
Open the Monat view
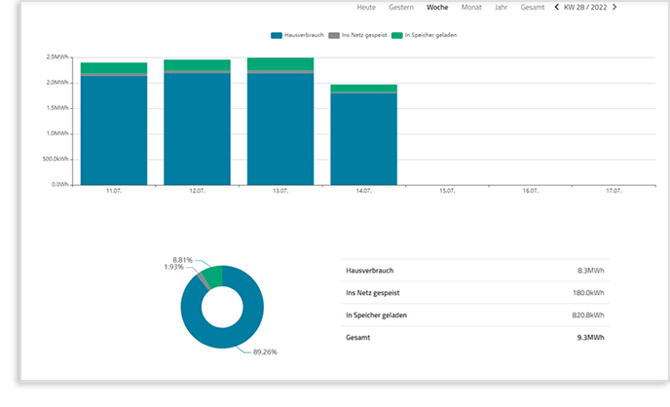coord(471,8)
